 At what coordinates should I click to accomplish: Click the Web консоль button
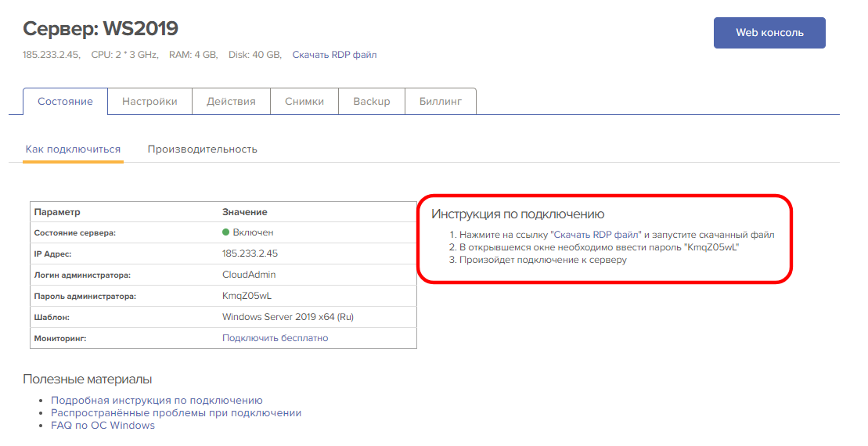(769, 33)
